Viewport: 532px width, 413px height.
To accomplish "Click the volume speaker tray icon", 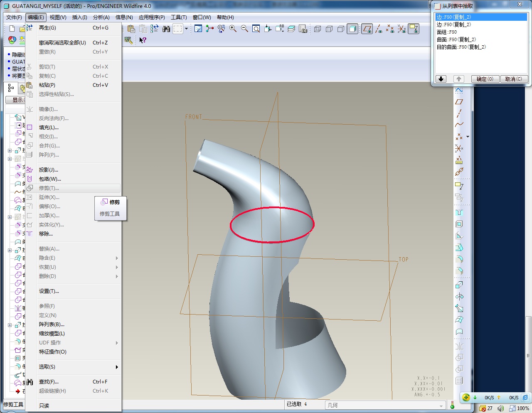I will pyautogui.click(x=500, y=408).
